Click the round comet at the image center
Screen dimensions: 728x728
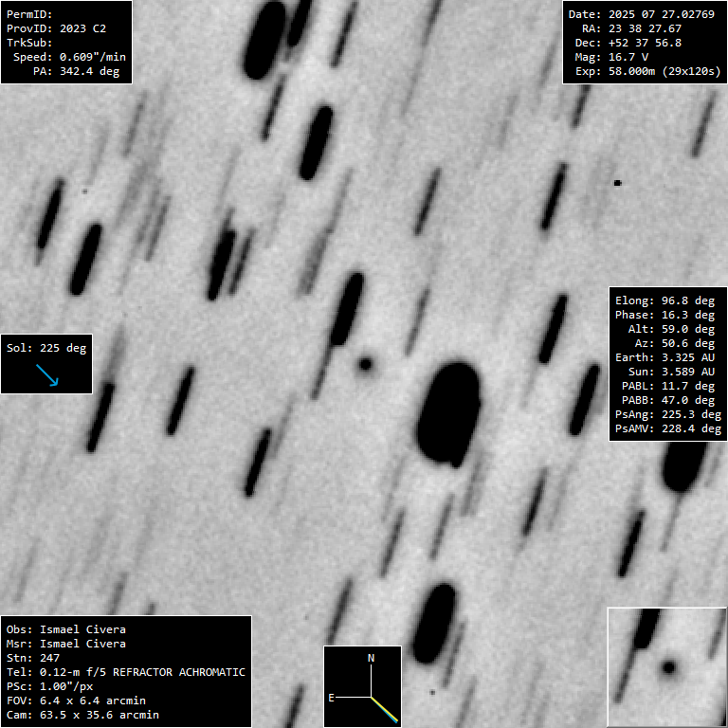pos(365,364)
